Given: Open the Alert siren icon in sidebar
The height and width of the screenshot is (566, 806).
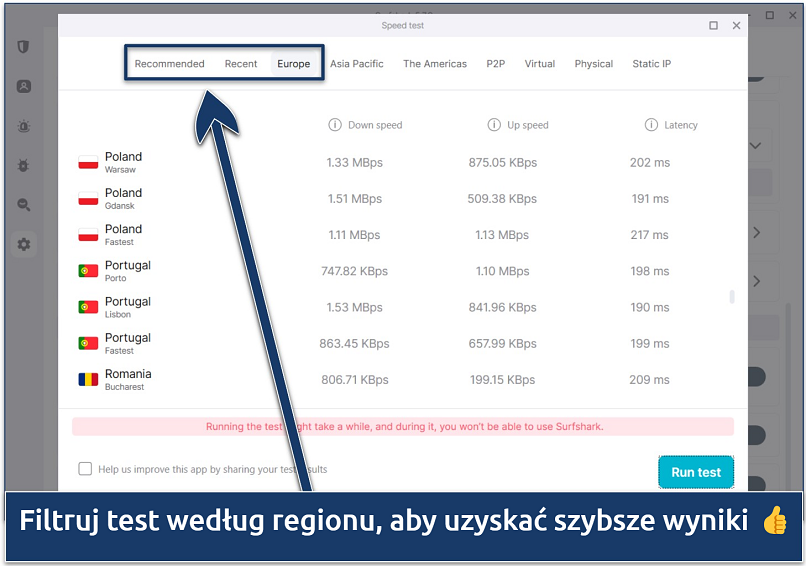Looking at the screenshot, I should tap(24, 126).
